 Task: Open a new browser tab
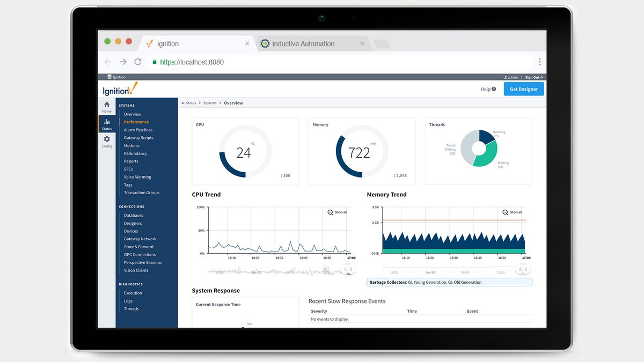pyautogui.click(x=381, y=44)
